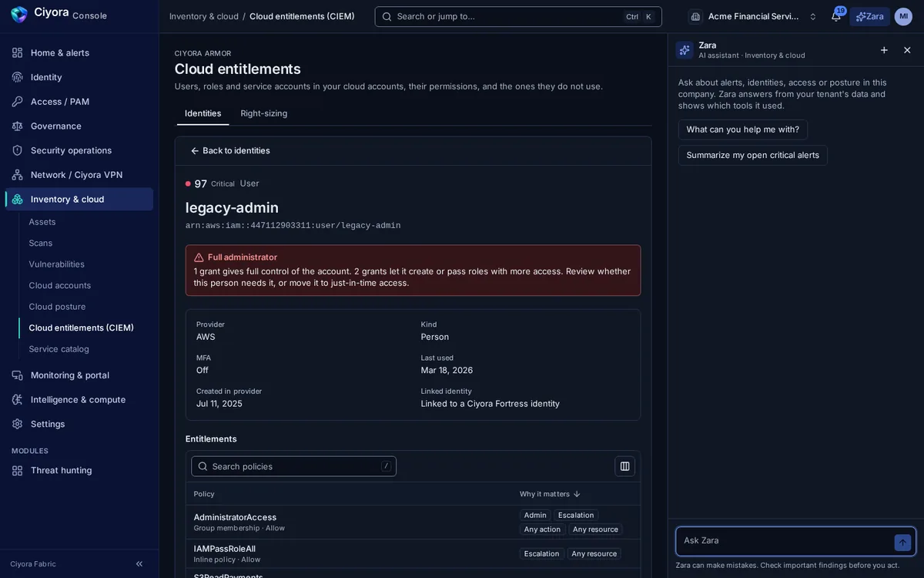Focus the Ask Zara input box
924x578 pixels.
[785, 541]
